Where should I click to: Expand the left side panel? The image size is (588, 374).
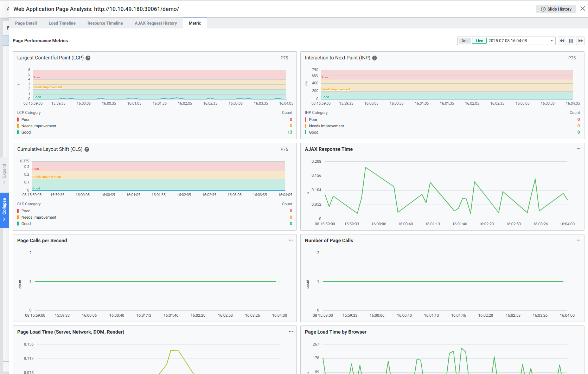(x=4, y=174)
